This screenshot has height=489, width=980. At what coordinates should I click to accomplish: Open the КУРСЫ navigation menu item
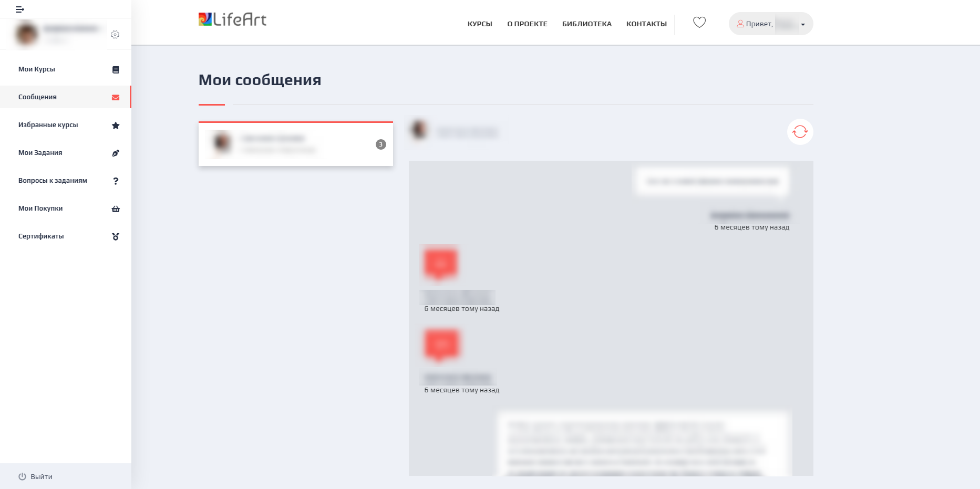coord(479,24)
